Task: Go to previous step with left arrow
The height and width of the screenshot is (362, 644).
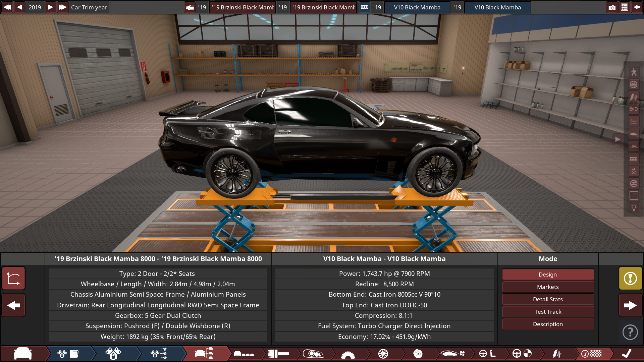Action: pos(13,305)
